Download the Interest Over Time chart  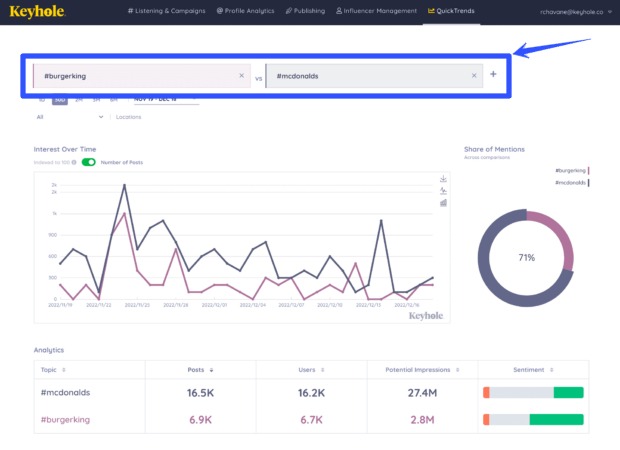coord(443,179)
